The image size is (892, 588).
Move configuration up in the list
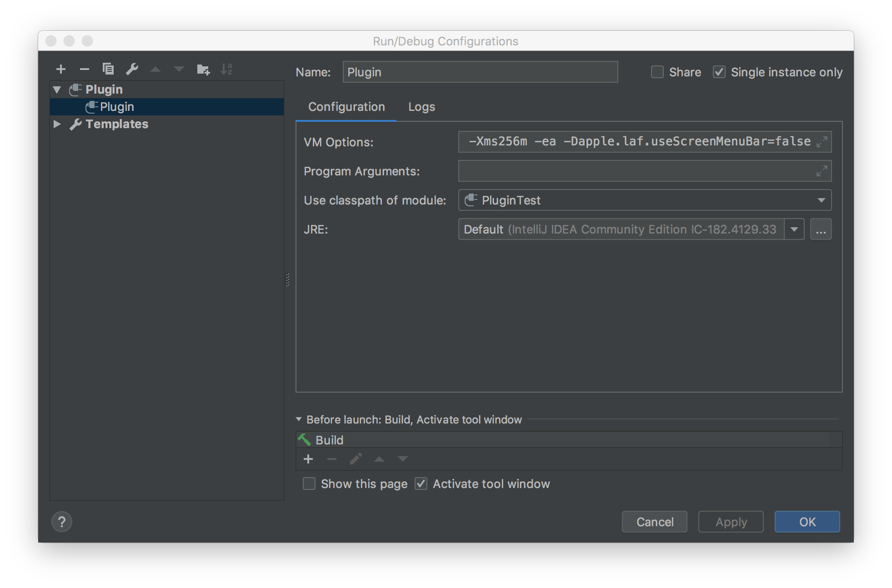(x=155, y=69)
